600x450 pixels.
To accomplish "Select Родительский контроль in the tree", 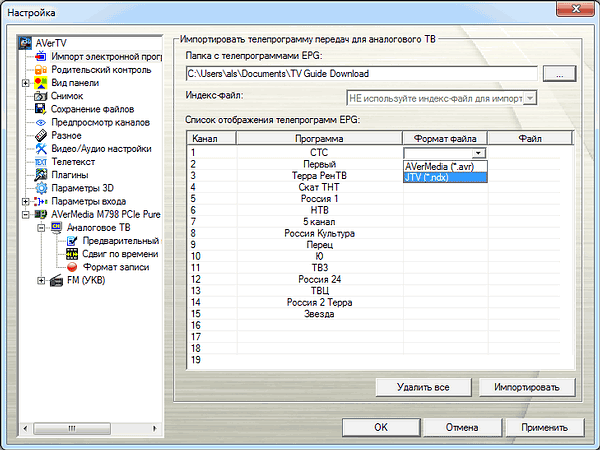I will 101,70.
